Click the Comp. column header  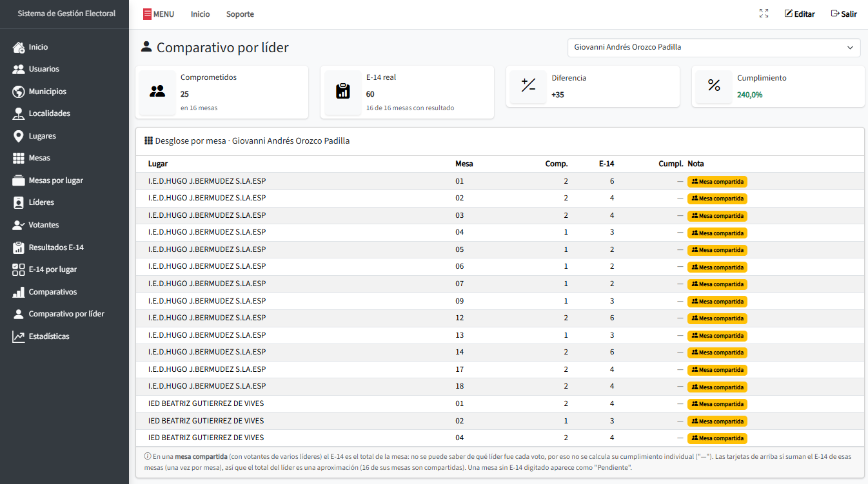(x=557, y=164)
